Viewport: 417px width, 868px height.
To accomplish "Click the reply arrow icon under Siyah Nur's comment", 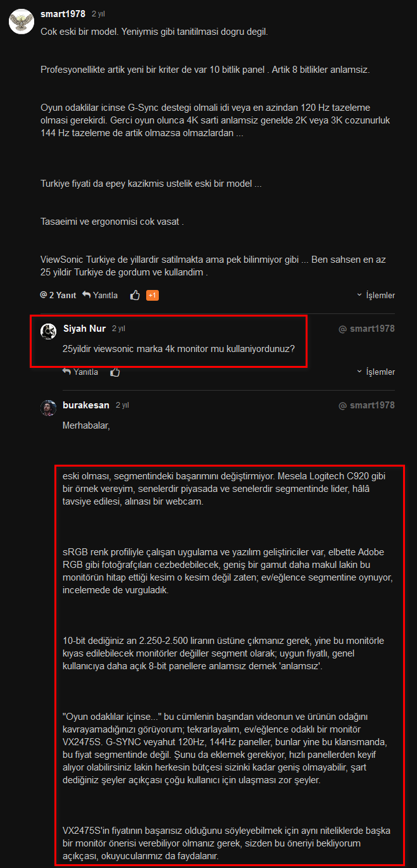I will pos(66,372).
